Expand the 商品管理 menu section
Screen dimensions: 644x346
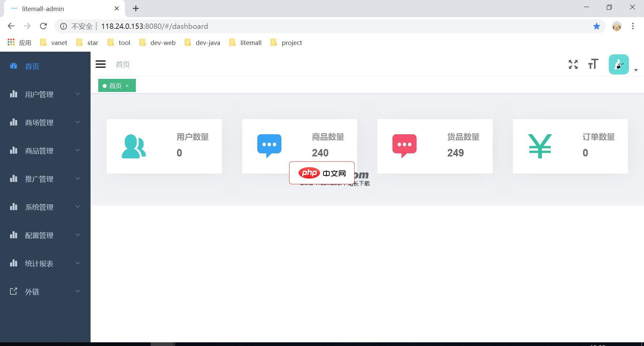[39, 151]
